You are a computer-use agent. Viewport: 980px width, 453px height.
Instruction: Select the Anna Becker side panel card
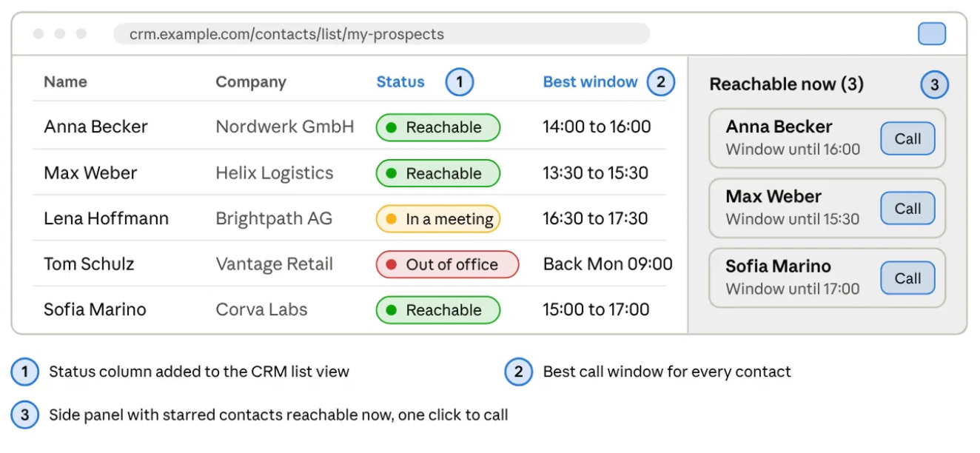827,138
